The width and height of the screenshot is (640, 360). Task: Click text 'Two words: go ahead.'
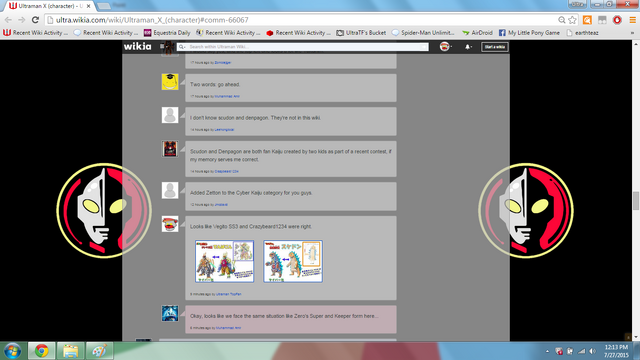[215, 84]
